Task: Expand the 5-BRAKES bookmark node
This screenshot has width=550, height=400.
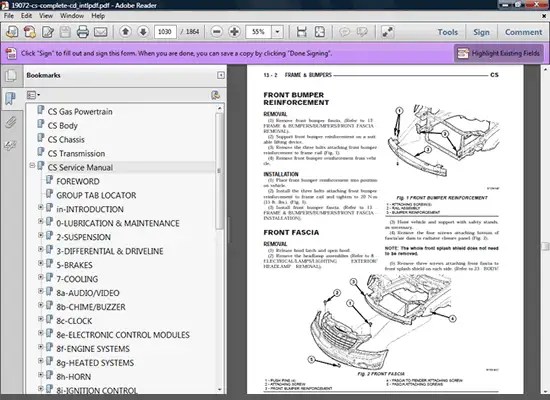Action: coord(41,263)
